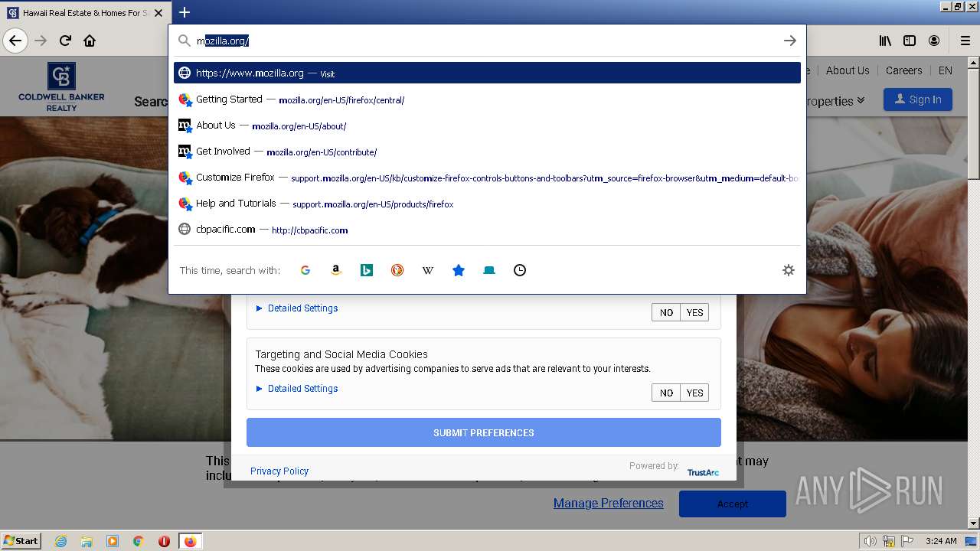Image resolution: width=980 pixels, height=551 pixels.
Task: Search with Google in the URL bar
Action: [305, 270]
